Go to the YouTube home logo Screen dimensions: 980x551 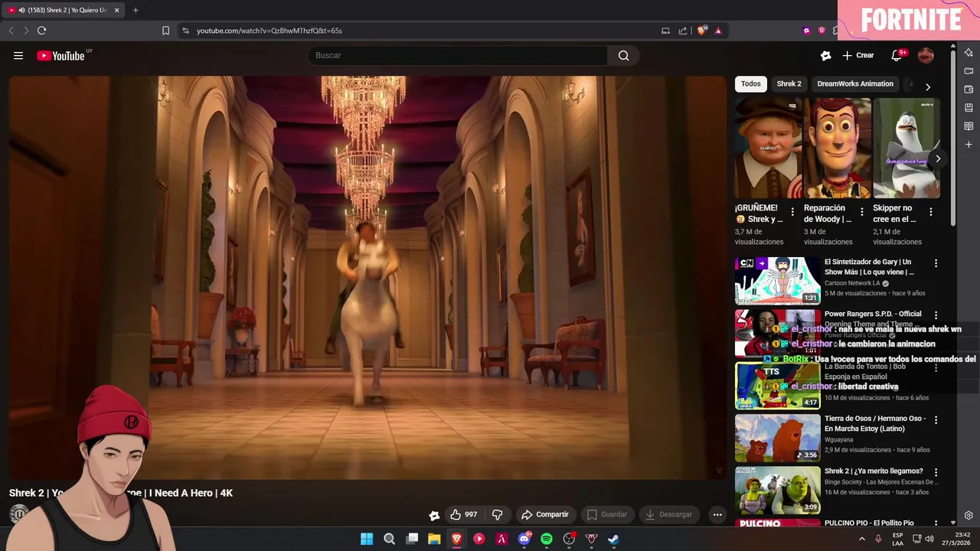click(60, 55)
